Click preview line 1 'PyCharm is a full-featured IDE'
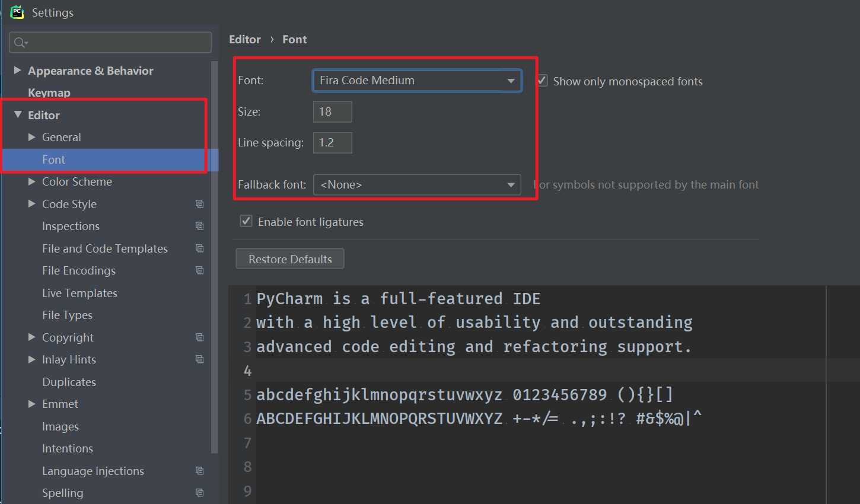 coord(399,298)
